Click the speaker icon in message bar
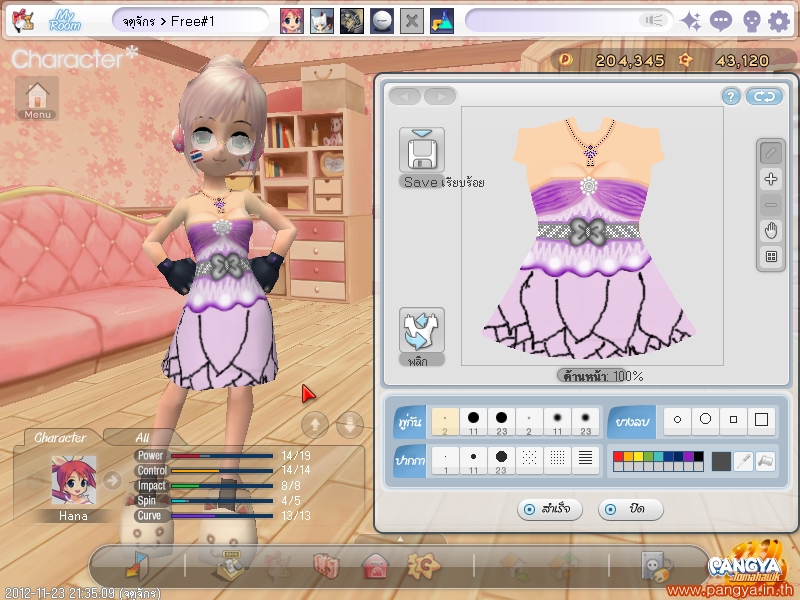Viewport: 800px width, 600px height. [654, 20]
